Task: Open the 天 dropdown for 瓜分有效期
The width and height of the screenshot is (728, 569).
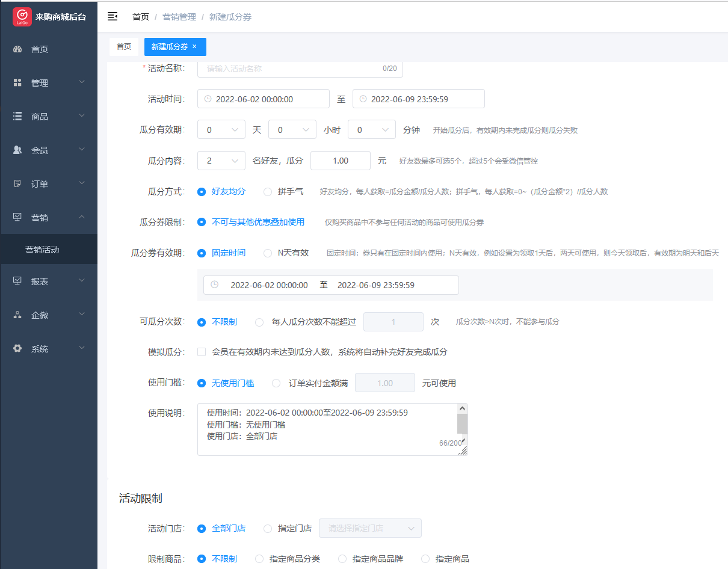Action: pyautogui.click(x=221, y=130)
